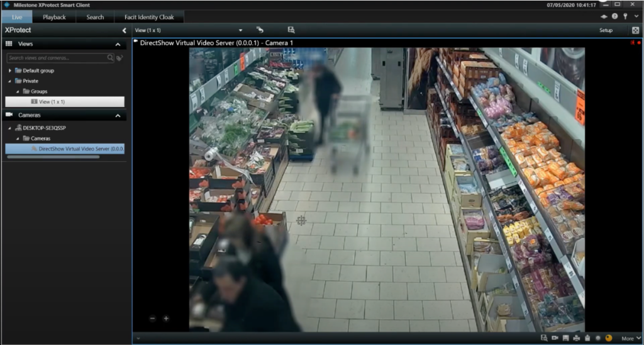Viewport: 644px width, 345px height.
Task: Click the Default group folder label
Action: click(38, 71)
